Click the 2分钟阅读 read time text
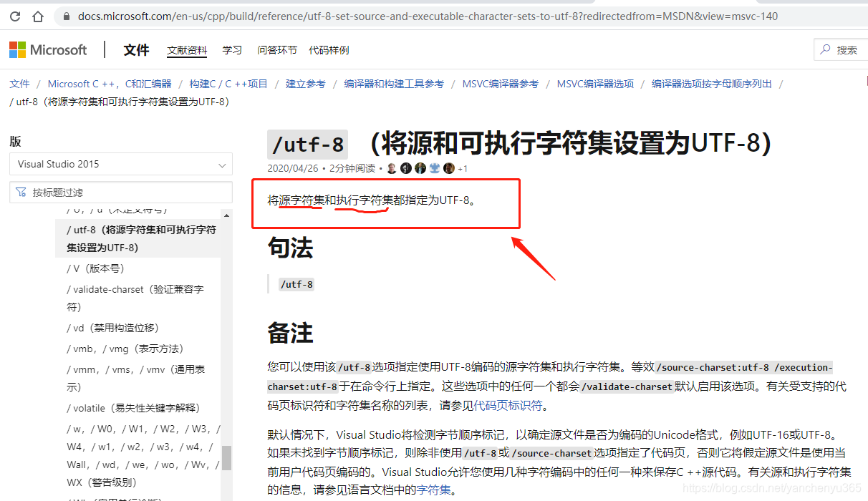The width and height of the screenshot is (868, 501). click(352, 169)
